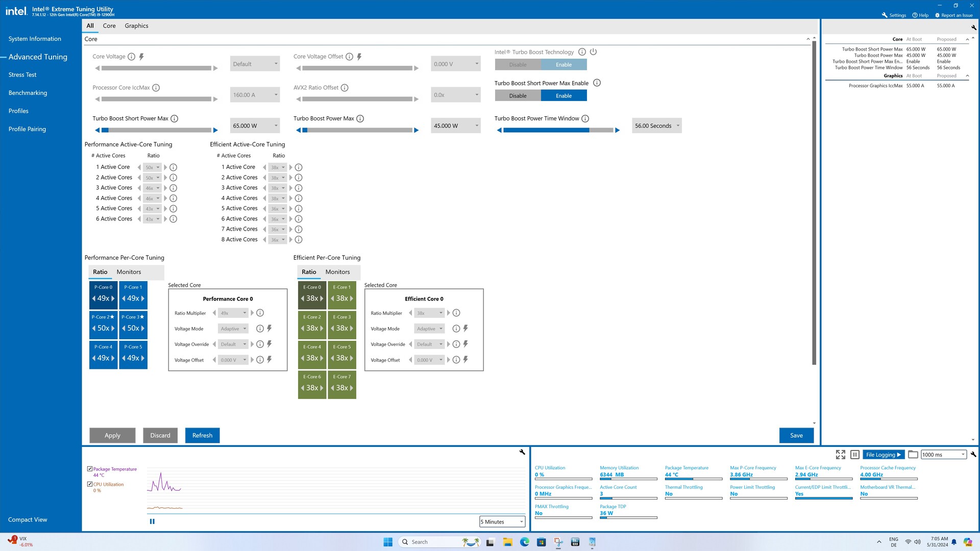Click the Save button
Screen dimensions: 980x551
[x=796, y=435]
